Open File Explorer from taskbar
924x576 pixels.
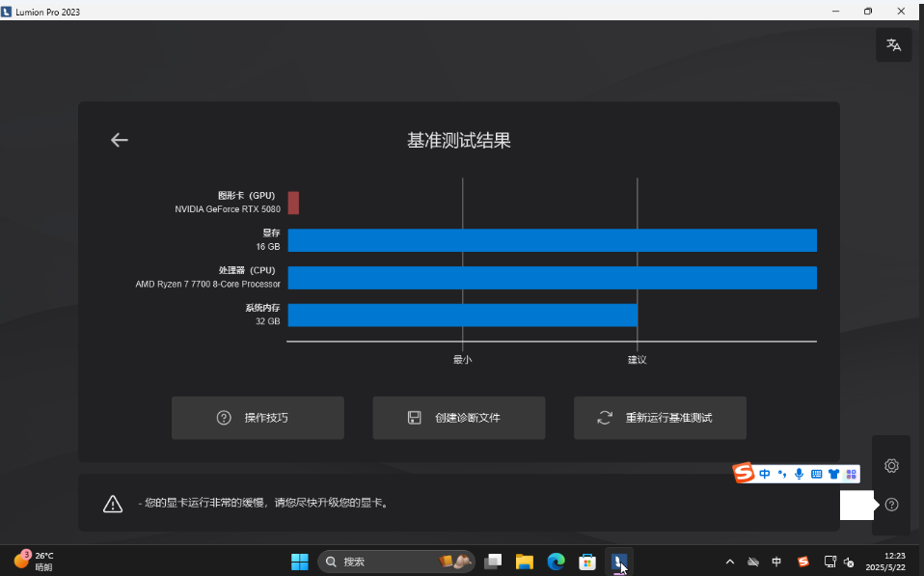(x=524, y=562)
